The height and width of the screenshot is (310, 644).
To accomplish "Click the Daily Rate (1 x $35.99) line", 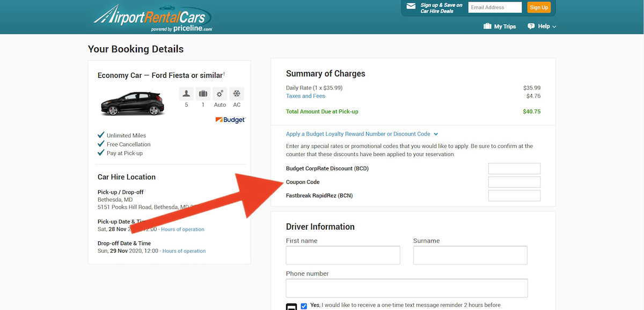I will [x=314, y=88].
